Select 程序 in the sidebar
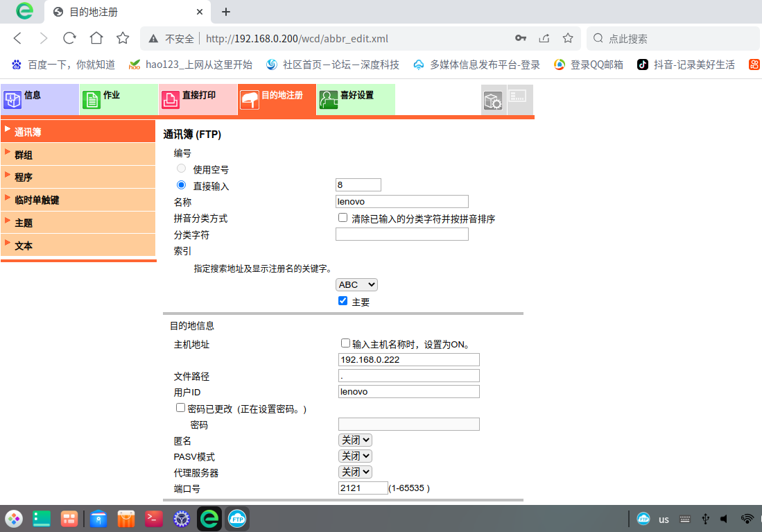Viewport: 762px width, 532px height. [78, 177]
